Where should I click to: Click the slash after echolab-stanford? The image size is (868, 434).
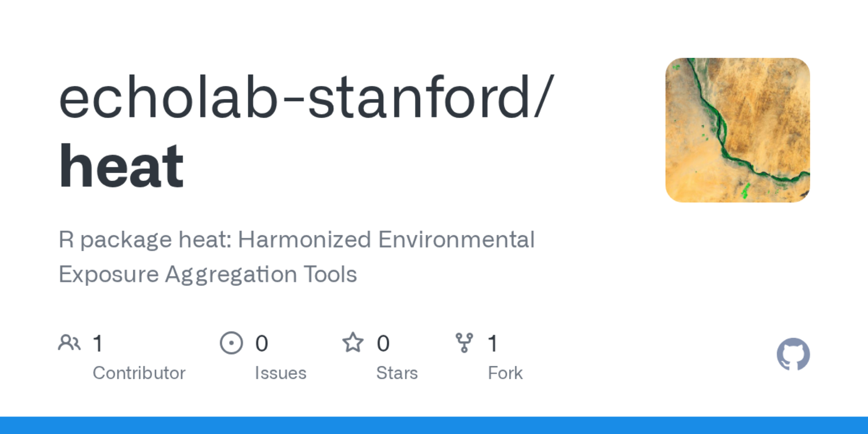544,96
